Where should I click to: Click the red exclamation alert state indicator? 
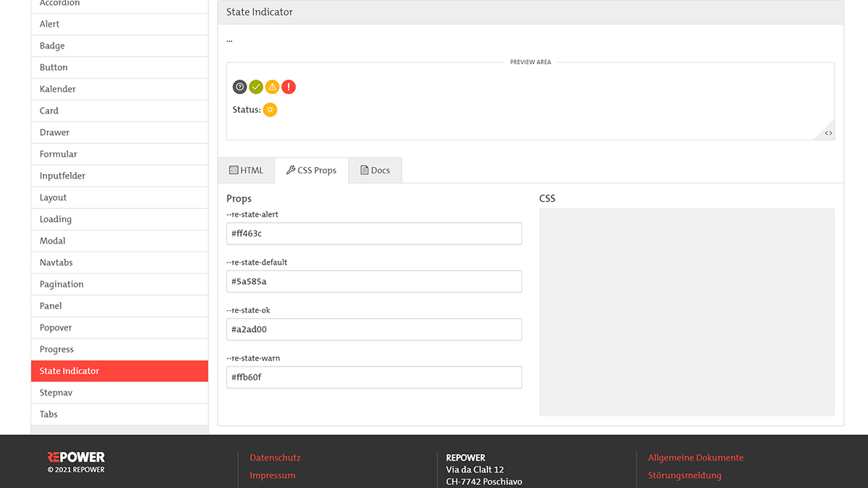click(x=288, y=86)
